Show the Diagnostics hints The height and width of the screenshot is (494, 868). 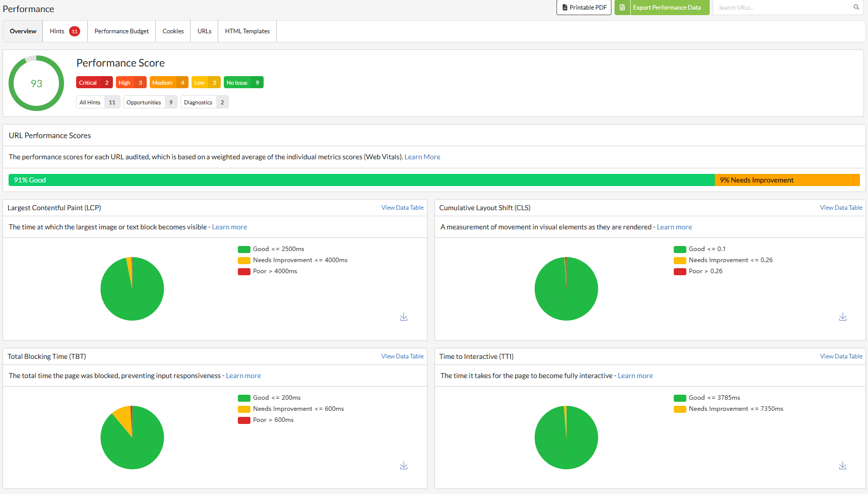[x=205, y=102]
